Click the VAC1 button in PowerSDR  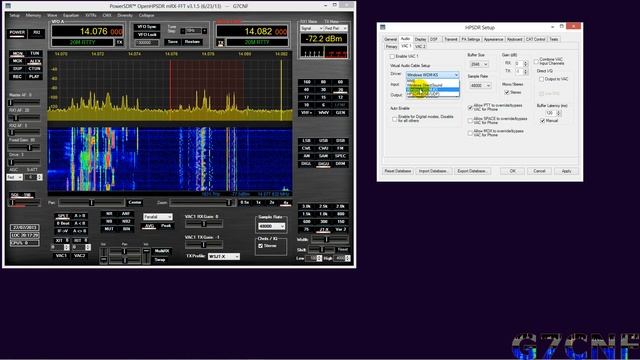pyautogui.click(x=61, y=256)
